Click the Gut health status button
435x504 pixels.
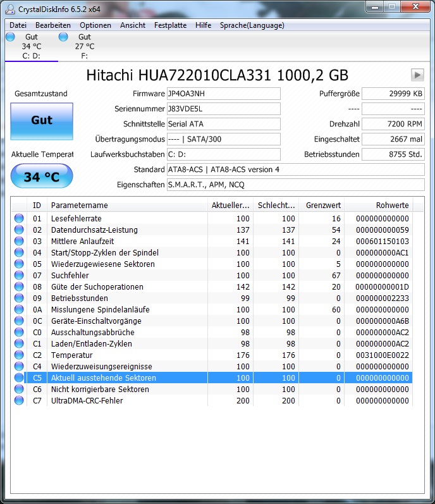(x=42, y=121)
